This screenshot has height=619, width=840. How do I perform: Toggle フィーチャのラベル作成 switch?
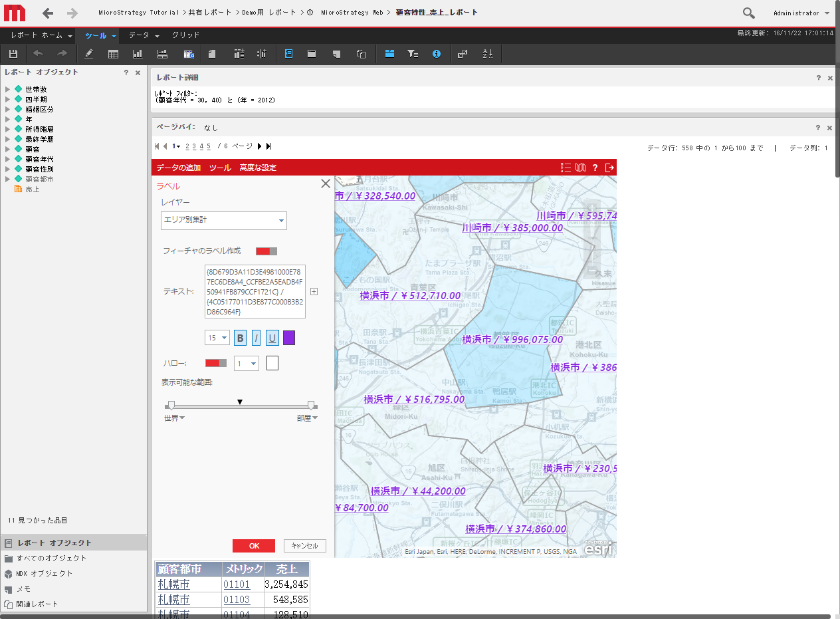click(x=266, y=251)
